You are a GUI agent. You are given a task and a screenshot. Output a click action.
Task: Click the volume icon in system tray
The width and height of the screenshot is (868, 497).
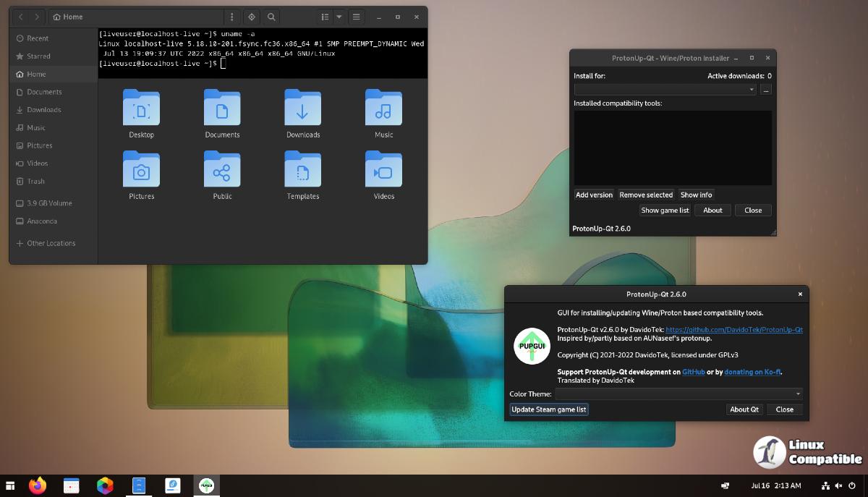click(x=839, y=485)
